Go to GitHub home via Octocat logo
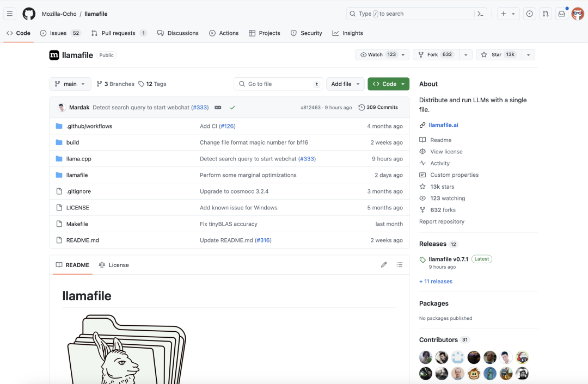588x384 pixels. pos(29,14)
